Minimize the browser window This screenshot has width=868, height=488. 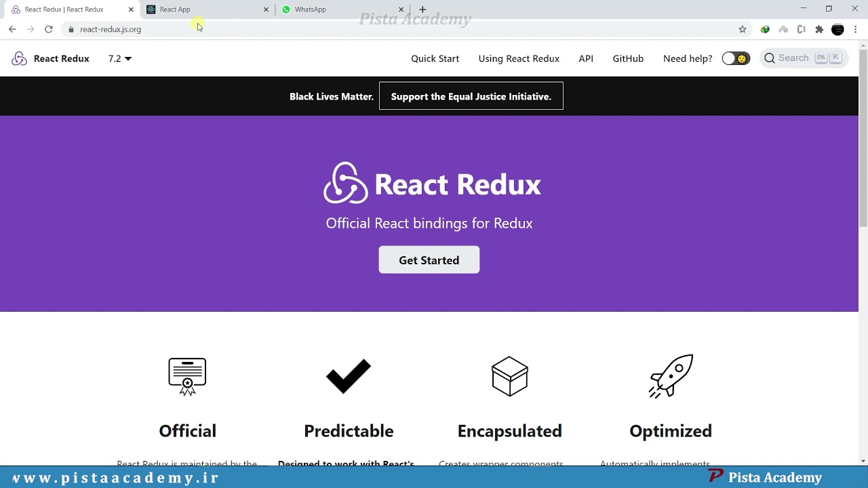pos(804,9)
